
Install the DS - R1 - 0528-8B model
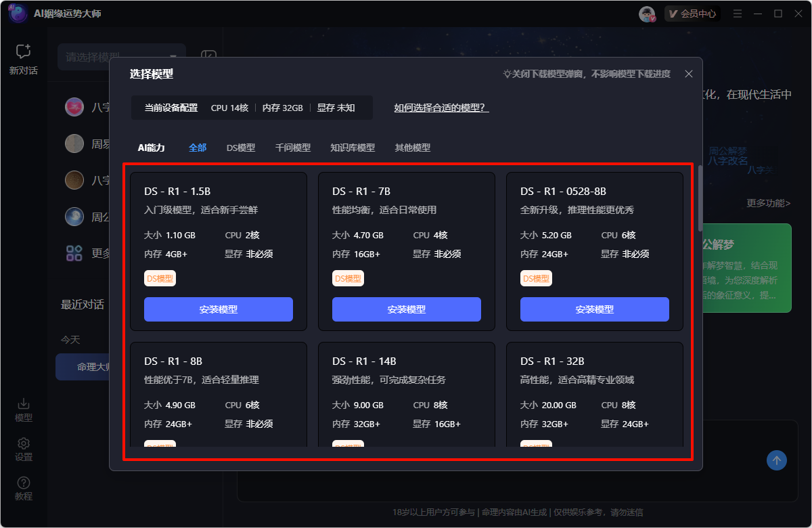pos(594,309)
